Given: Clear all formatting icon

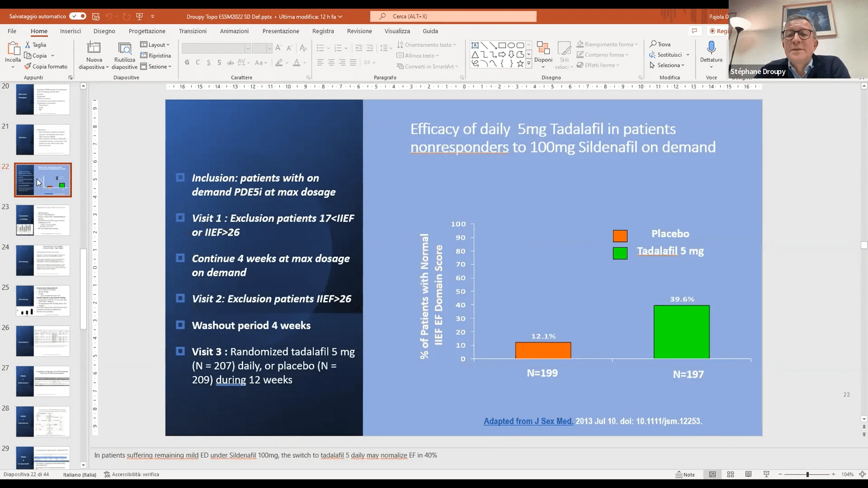Looking at the screenshot, I should pyautogui.click(x=303, y=48).
